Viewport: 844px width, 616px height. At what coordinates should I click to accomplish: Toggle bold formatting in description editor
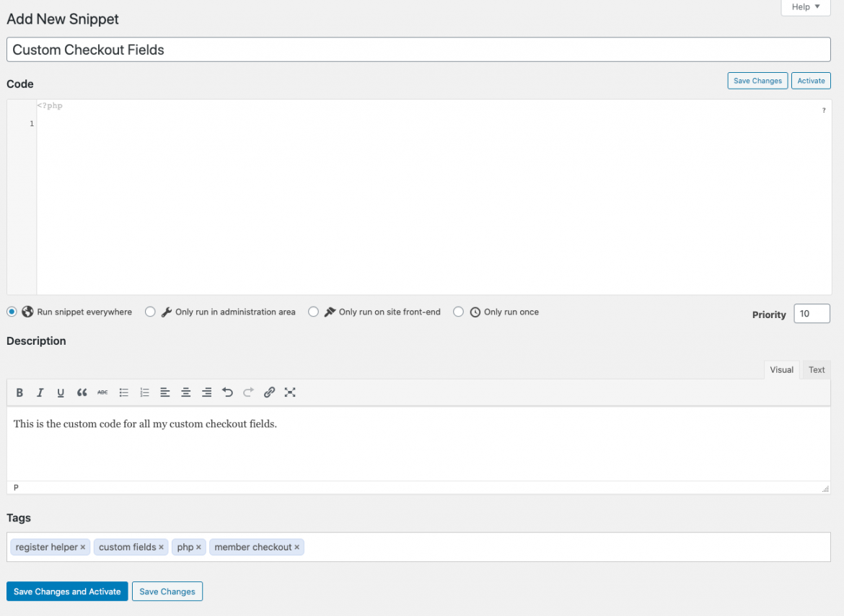tap(19, 392)
